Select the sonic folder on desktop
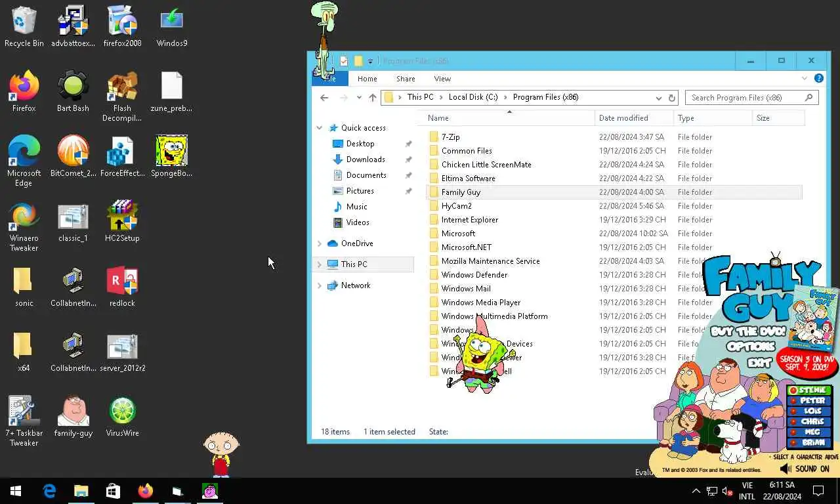 (24, 287)
